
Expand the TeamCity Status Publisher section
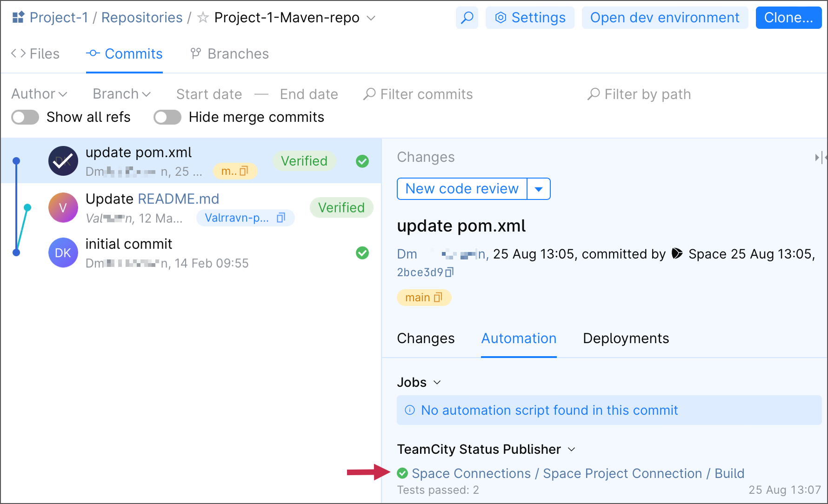tap(572, 449)
